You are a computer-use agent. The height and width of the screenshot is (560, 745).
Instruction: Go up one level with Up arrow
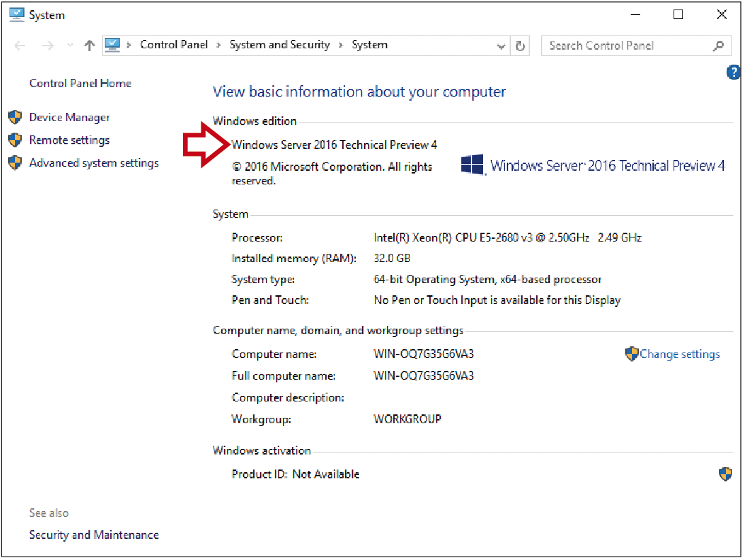tap(89, 46)
